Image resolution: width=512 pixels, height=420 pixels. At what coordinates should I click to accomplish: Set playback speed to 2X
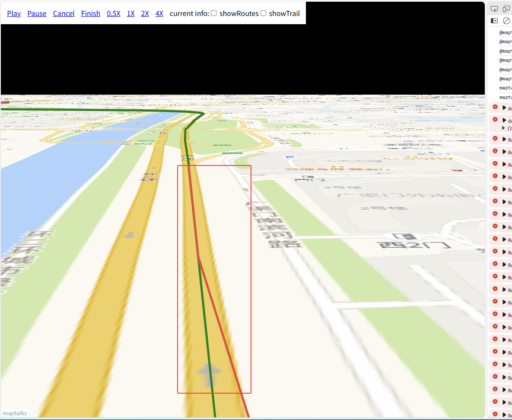click(145, 13)
